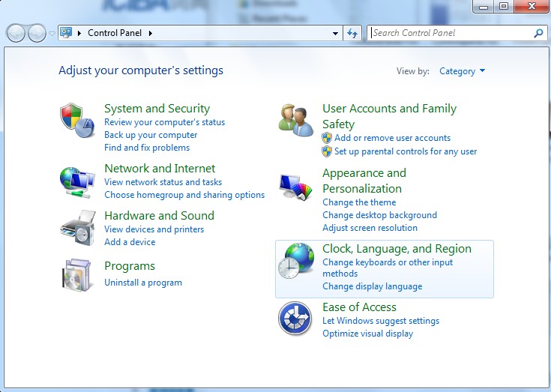Open the View by Category dropdown

coord(462,71)
